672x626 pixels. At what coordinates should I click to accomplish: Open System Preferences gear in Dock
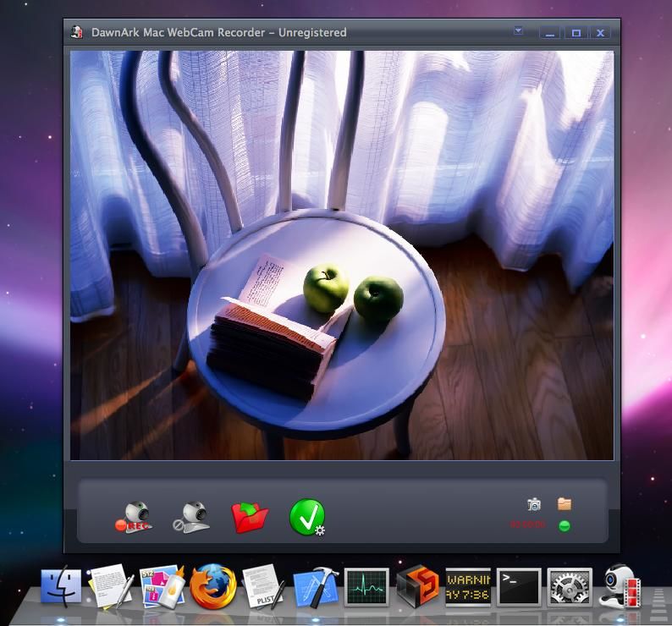(x=570, y=587)
